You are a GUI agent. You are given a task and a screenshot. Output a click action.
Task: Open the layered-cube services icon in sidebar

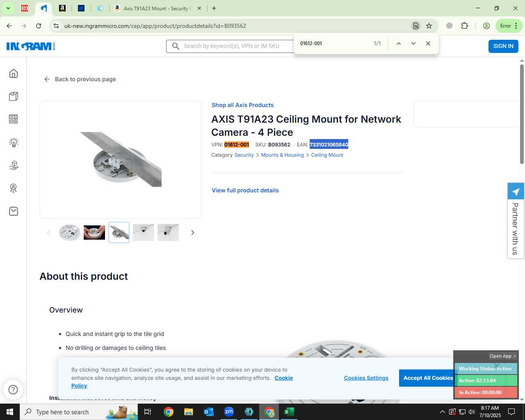coord(14,165)
